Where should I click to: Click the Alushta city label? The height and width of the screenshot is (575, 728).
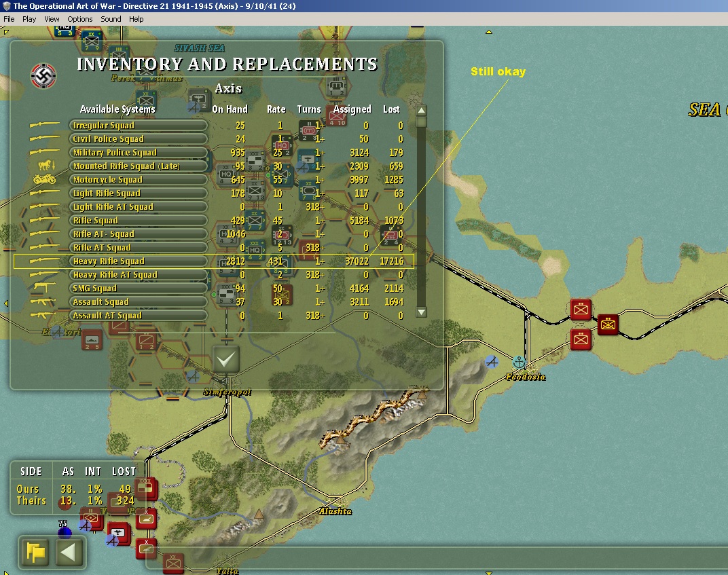point(335,511)
